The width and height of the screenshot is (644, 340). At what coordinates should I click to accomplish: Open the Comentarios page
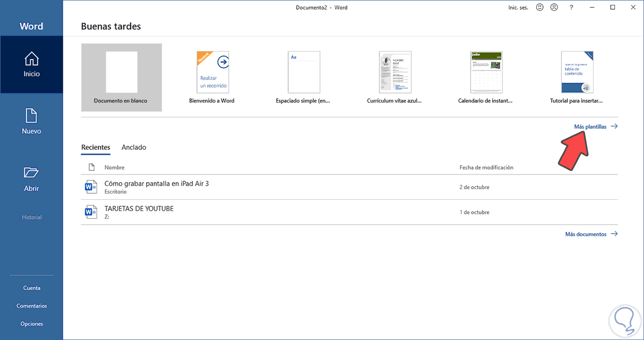click(x=32, y=306)
